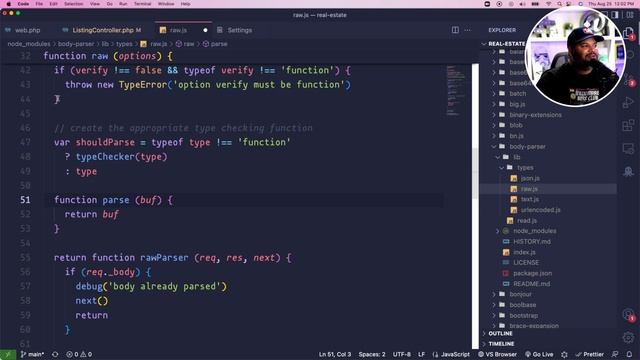
Task: Open README.md in the explorer
Action: tap(531, 283)
